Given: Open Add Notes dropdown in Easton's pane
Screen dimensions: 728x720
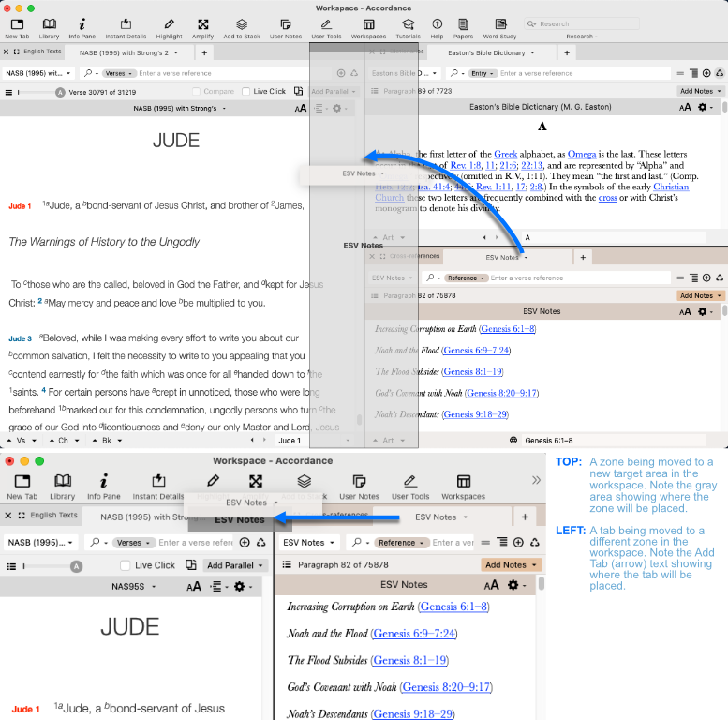Looking at the screenshot, I should (700, 91).
